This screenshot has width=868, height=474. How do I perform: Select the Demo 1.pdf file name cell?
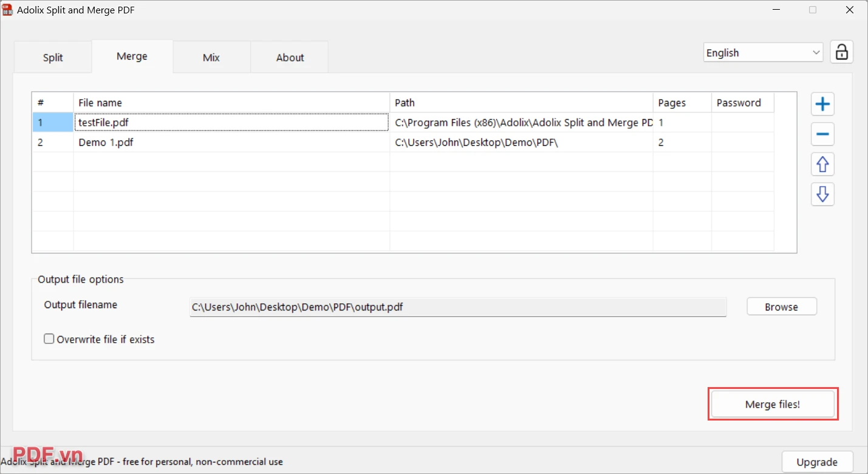pos(231,143)
